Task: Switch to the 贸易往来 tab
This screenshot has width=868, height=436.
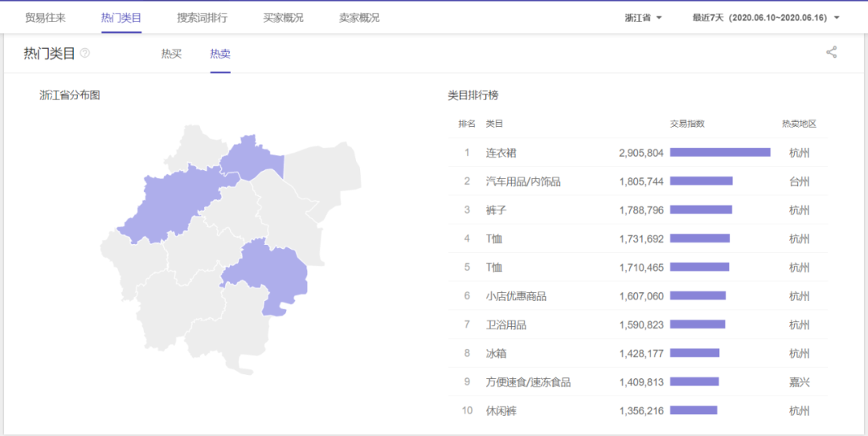Action: coord(45,18)
